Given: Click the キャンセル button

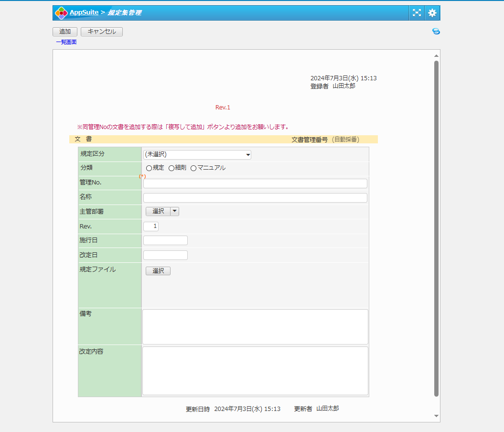Looking at the screenshot, I should [102, 32].
